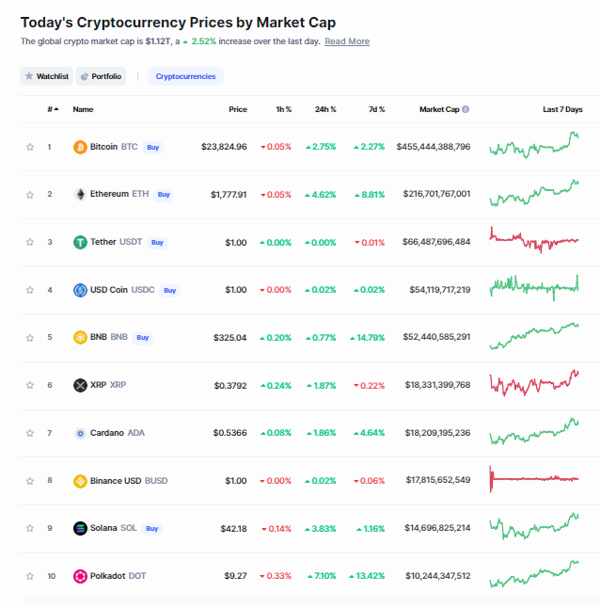Screen dimensions: 600x608
Task: Toggle the watchlist star for Cardano
Action: click(x=30, y=433)
